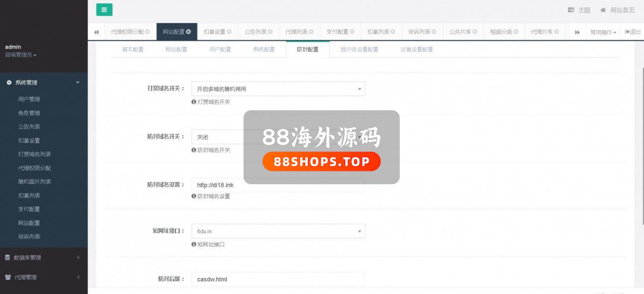Open the 短网址接口 dropdown showing 6du.in
This screenshot has height=294, width=644.
pyautogui.click(x=278, y=231)
